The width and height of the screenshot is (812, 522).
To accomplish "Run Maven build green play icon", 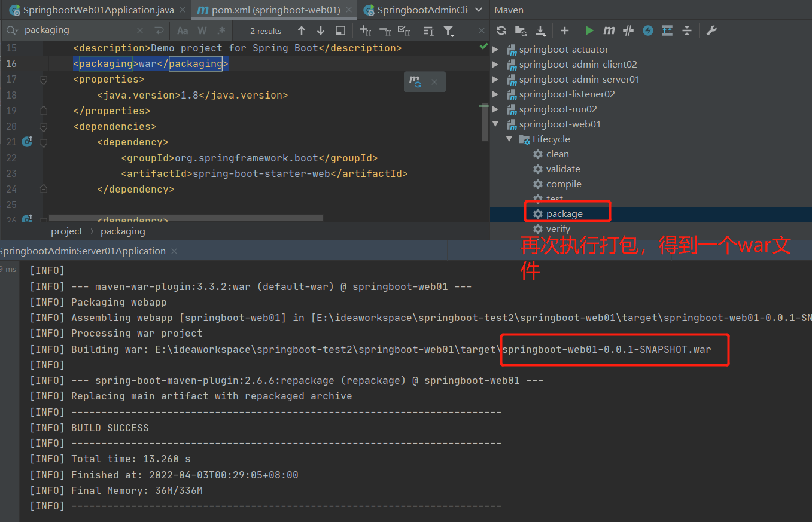I will pos(590,30).
